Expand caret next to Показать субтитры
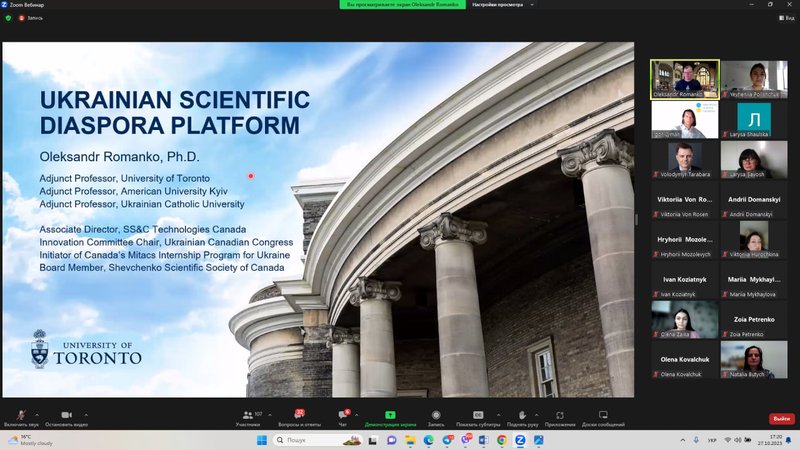The width and height of the screenshot is (800, 450). [x=498, y=415]
